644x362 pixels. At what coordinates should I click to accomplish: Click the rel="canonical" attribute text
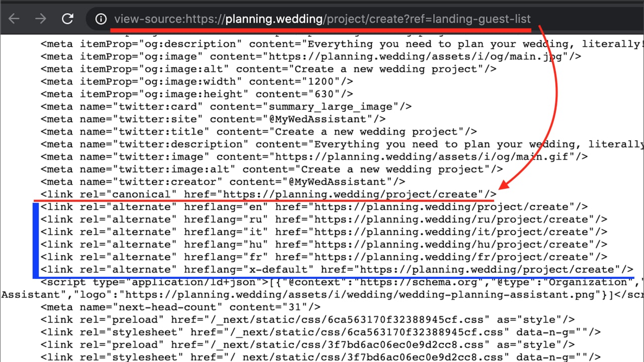click(x=128, y=194)
